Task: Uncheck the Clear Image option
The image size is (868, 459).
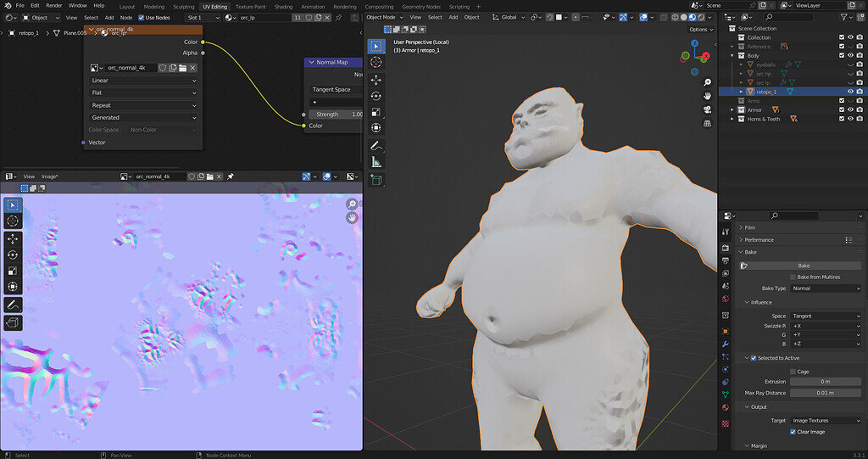Action: coord(793,432)
